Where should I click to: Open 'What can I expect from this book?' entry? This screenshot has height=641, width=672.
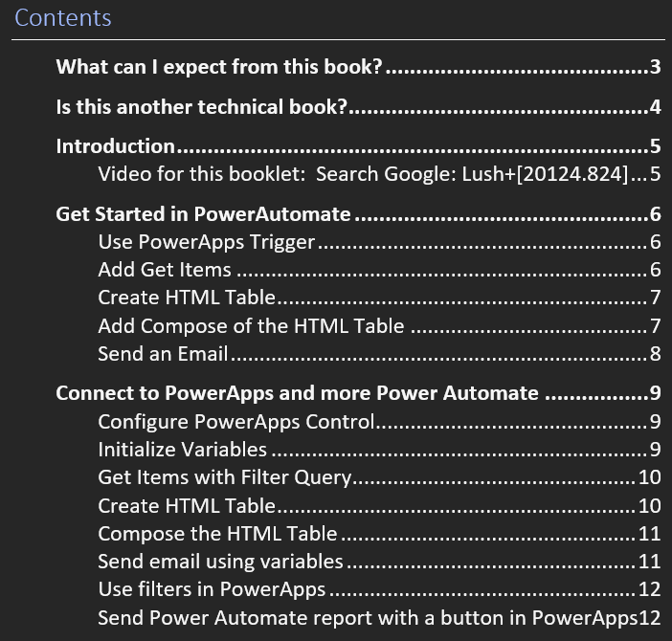220,67
